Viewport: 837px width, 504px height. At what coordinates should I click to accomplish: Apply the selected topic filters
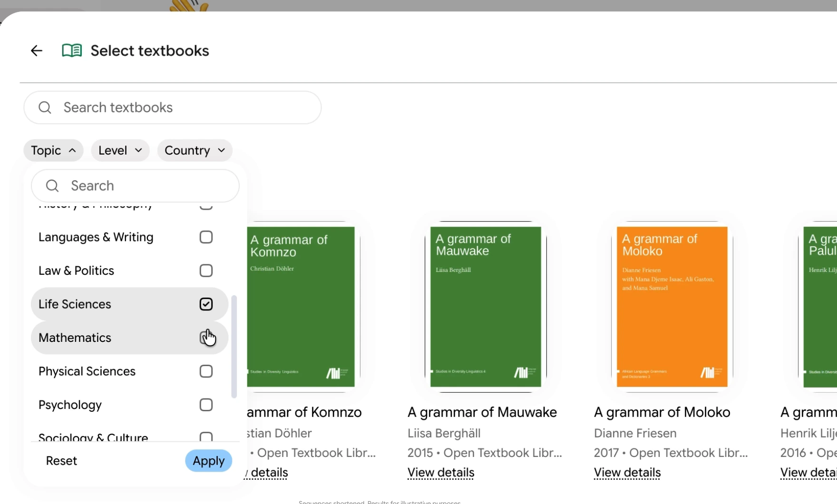209,461
